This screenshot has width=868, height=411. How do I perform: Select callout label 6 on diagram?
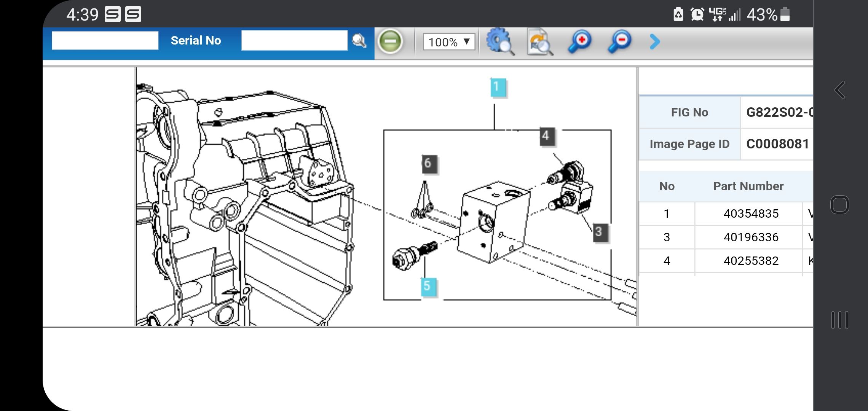tap(429, 164)
